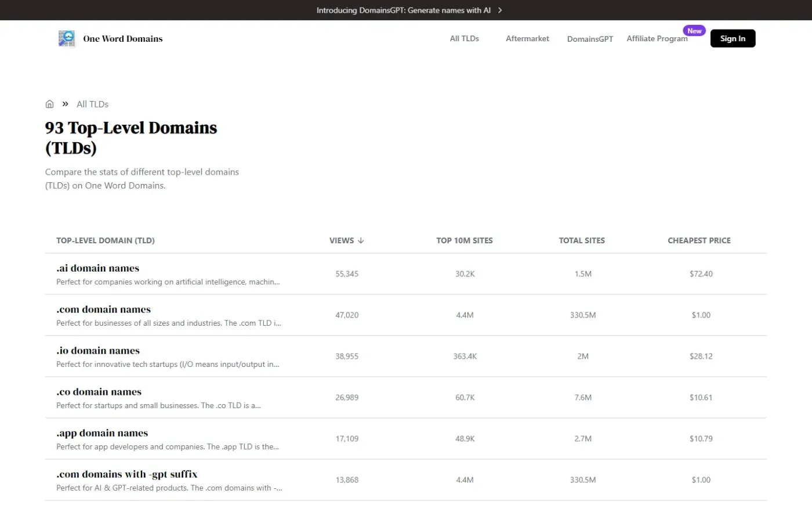
Task: Click the 55,345 views value
Action: coord(347,274)
